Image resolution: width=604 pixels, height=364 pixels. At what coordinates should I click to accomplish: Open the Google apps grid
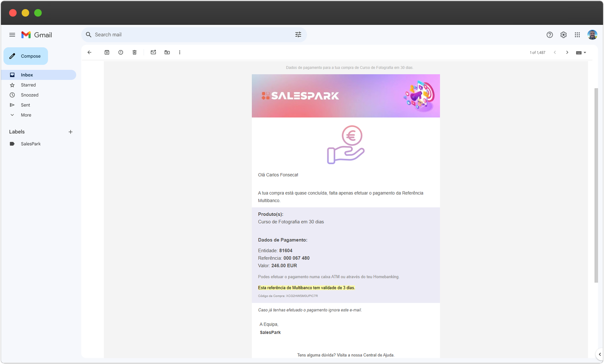pos(577,35)
